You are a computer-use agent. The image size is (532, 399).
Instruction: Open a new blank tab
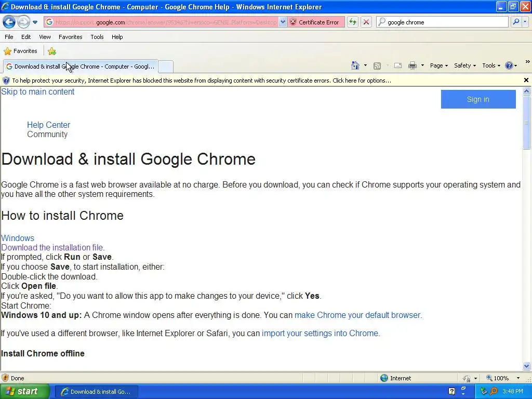pyautogui.click(x=166, y=66)
